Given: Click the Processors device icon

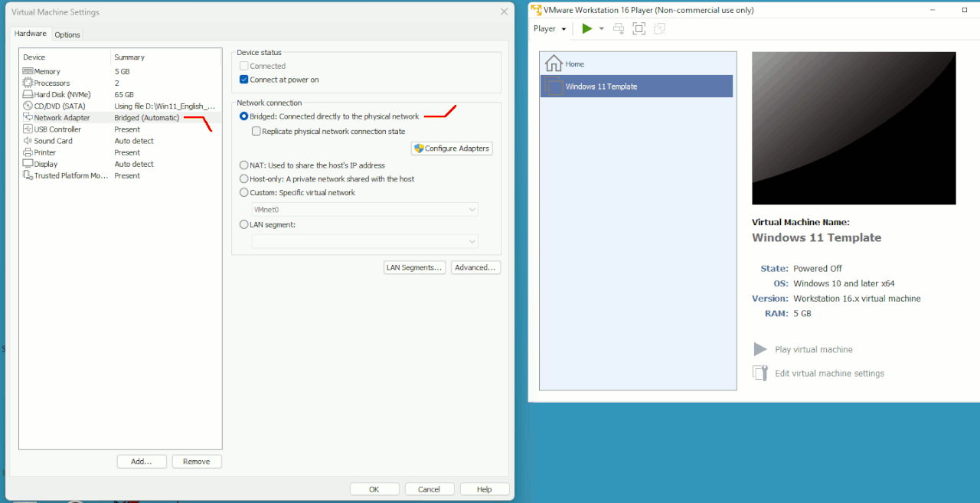Looking at the screenshot, I should pos(28,83).
